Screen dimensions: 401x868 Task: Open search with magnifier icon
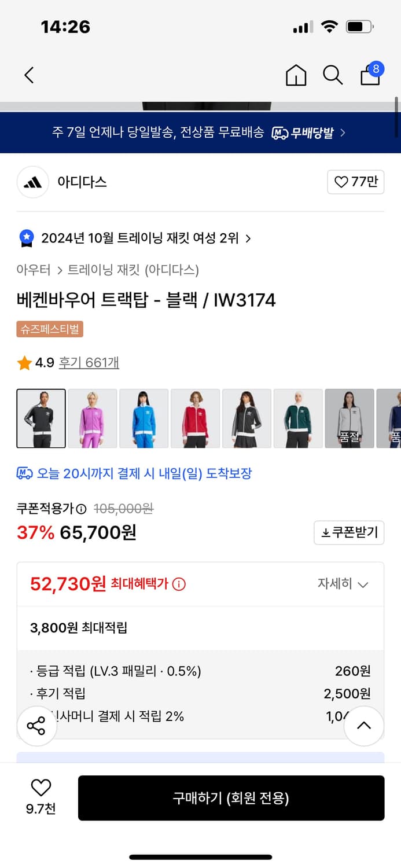pyautogui.click(x=333, y=75)
